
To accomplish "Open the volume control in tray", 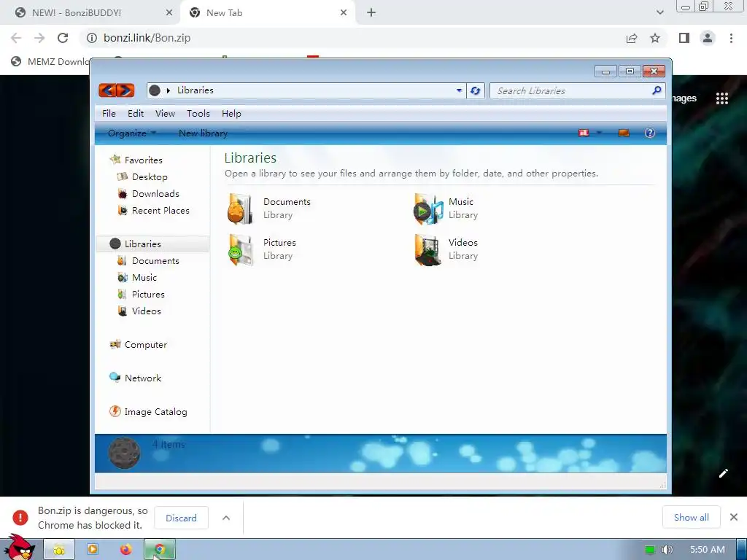I will coord(667,550).
